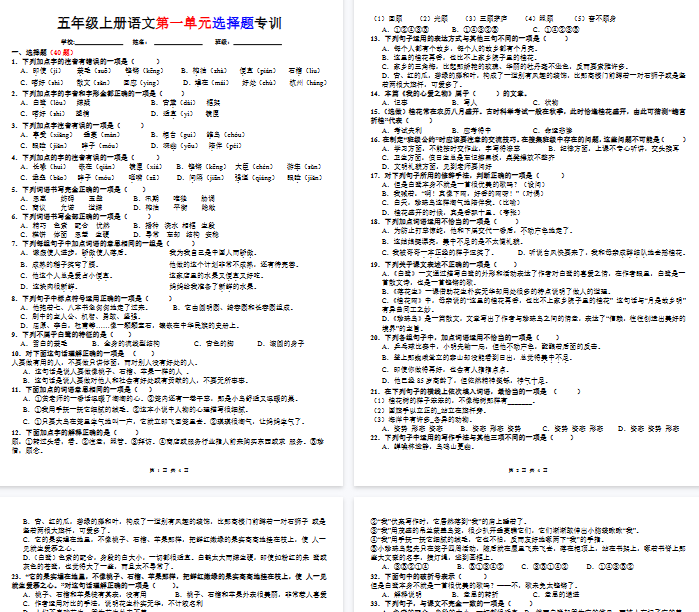Select question 23 on the third page
The height and width of the screenshot is (612, 699).
click(x=100, y=577)
